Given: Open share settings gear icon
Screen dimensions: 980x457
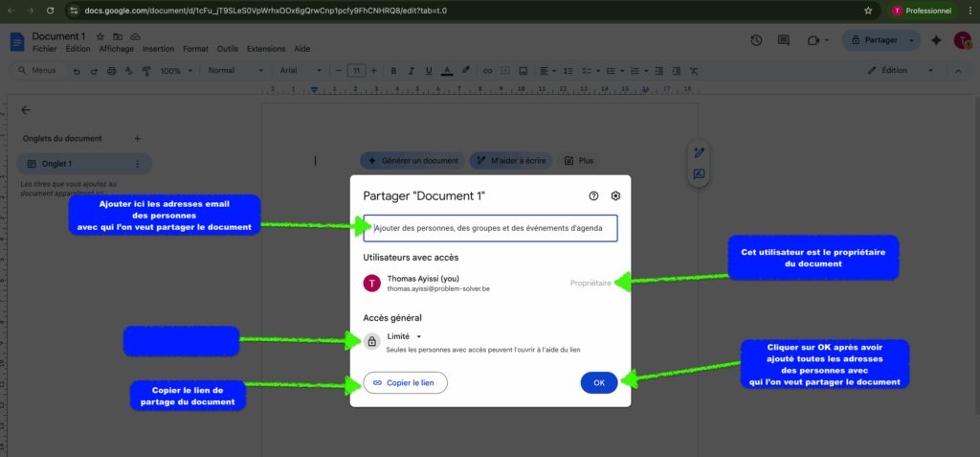Looking at the screenshot, I should [615, 195].
